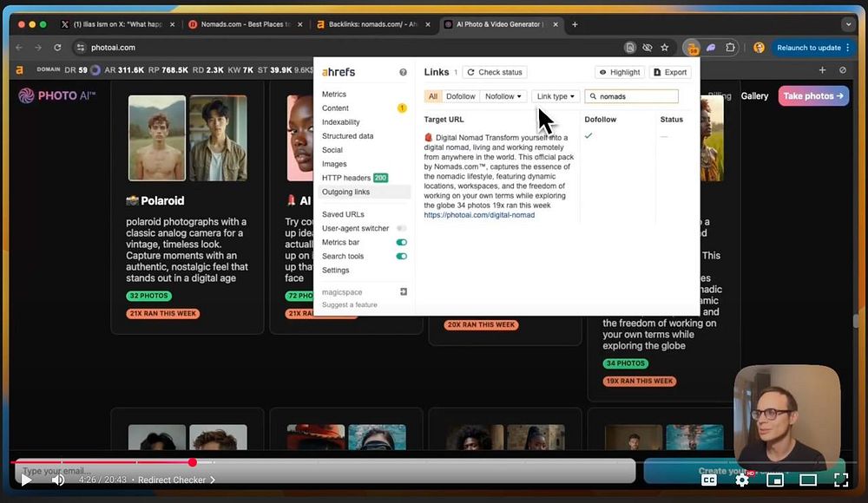Click plus icon on Ahrefs metrics bar
This screenshot has width=868, height=503.
point(822,69)
